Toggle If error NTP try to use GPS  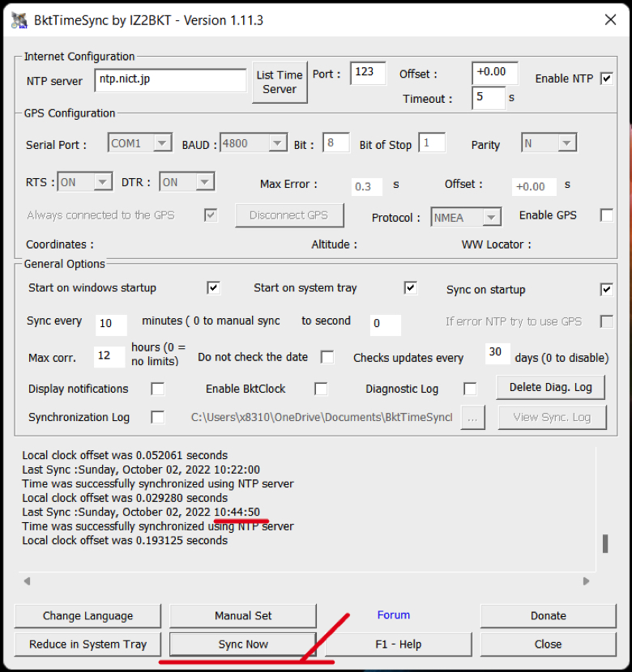pyautogui.click(x=607, y=321)
